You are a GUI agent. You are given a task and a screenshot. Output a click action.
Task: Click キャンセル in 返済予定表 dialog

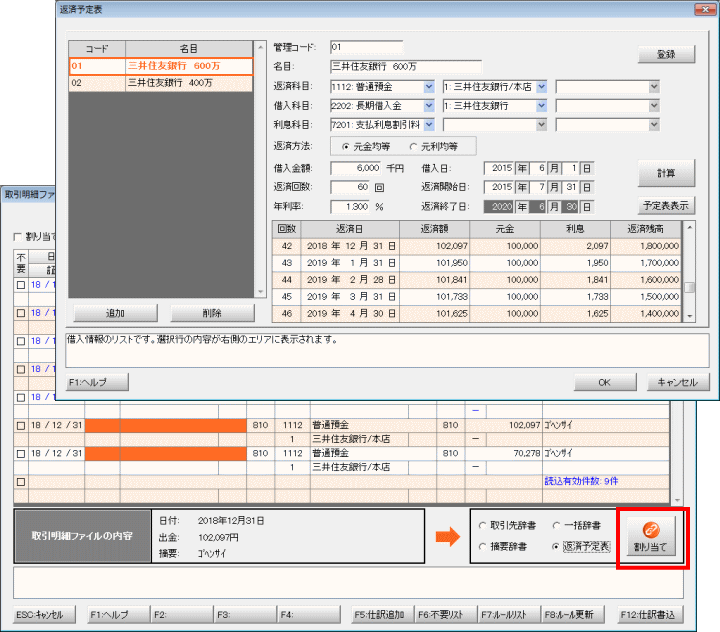[678, 382]
